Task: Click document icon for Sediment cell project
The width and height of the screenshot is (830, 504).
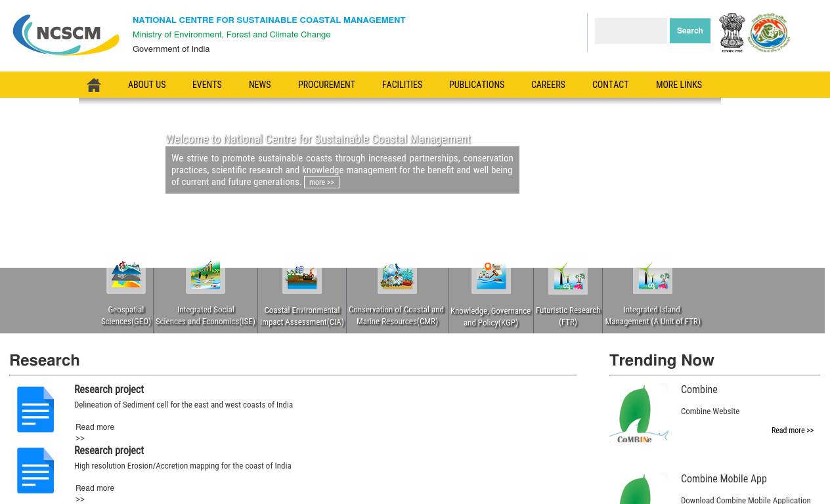Action: pos(35,409)
